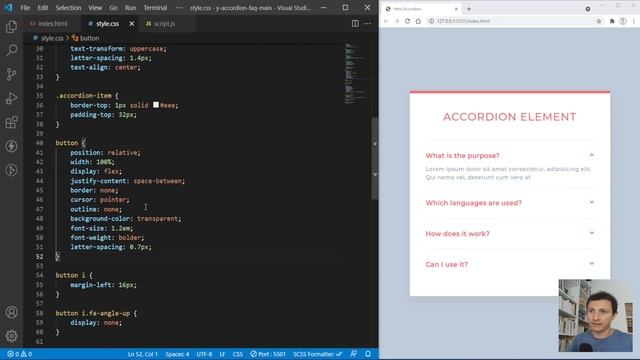Click line number 52 in gutter
The height and width of the screenshot is (360, 640).
tap(39, 256)
